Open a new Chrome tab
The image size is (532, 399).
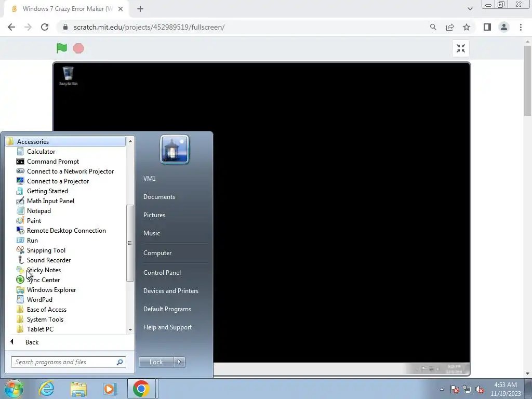click(x=140, y=9)
